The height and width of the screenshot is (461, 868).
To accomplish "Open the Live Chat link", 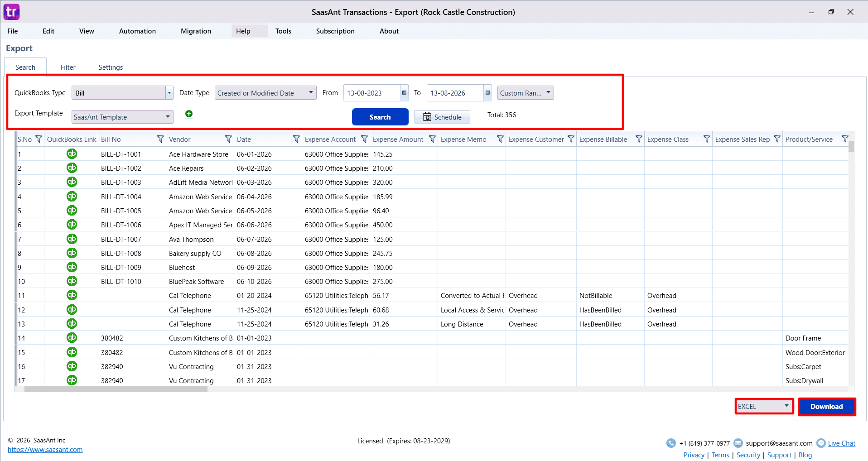I will [x=842, y=443].
